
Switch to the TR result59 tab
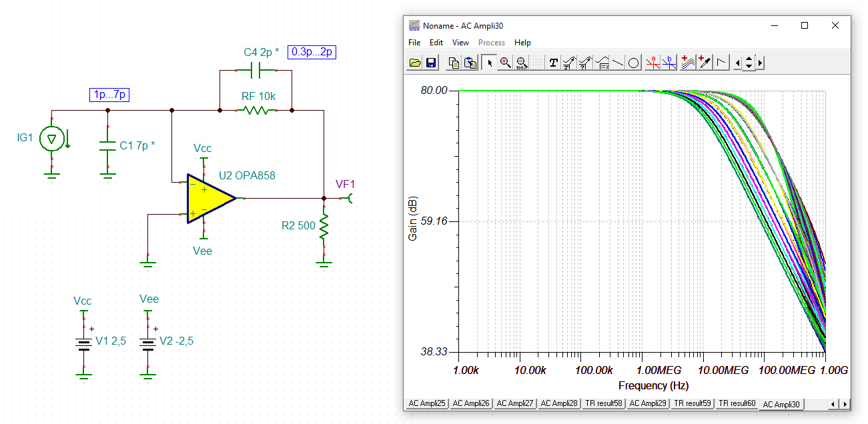[693, 403]
